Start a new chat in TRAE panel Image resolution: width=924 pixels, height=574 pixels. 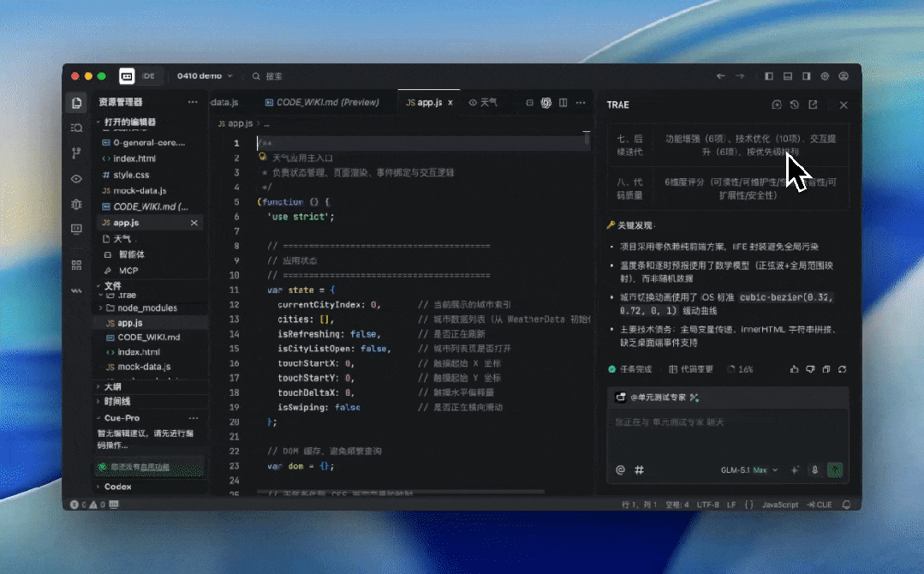click(777, 105)
